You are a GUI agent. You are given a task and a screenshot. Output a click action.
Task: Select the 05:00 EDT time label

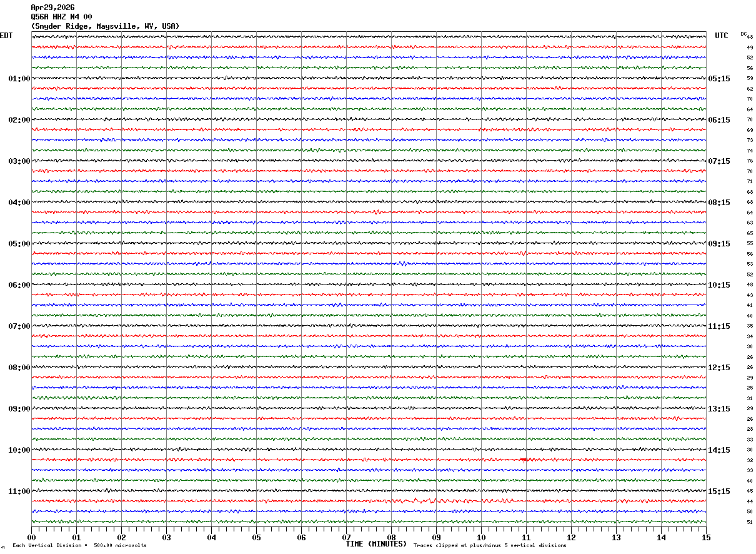19,244
